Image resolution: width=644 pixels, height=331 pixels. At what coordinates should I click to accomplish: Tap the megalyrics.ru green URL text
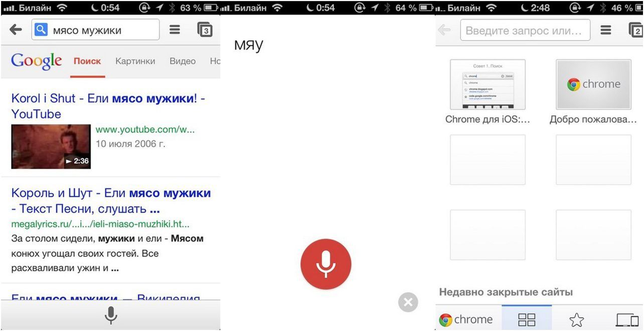(x=100, y=224)
